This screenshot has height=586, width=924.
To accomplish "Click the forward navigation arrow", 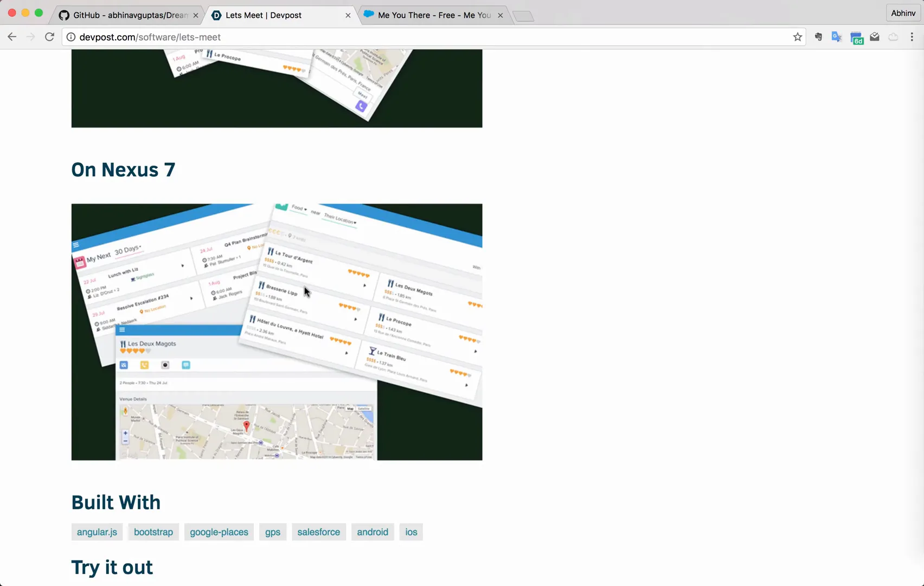I will 30,37.
